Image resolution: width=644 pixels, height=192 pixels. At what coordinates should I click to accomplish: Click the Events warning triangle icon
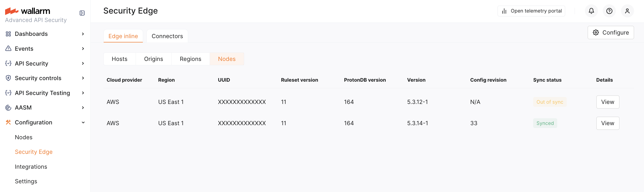(x=8, y=49)
